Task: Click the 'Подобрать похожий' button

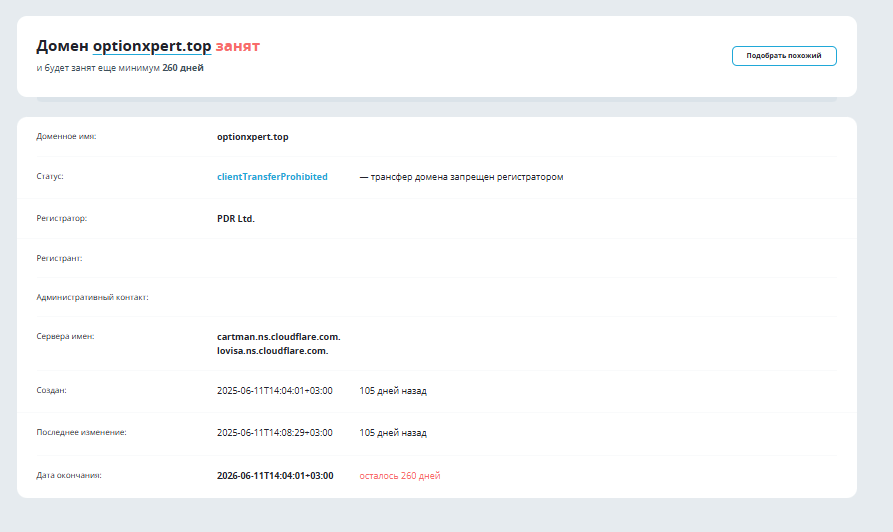Action: 784,56
